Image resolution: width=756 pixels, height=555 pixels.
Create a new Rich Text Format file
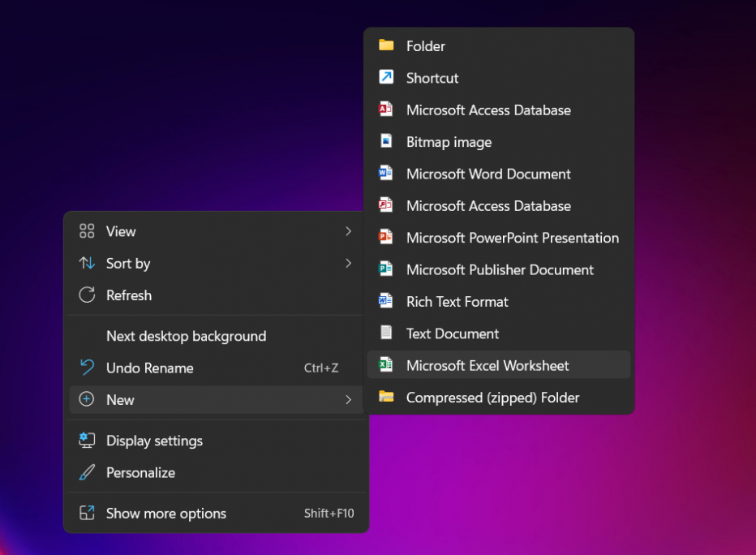click(457, 302)
